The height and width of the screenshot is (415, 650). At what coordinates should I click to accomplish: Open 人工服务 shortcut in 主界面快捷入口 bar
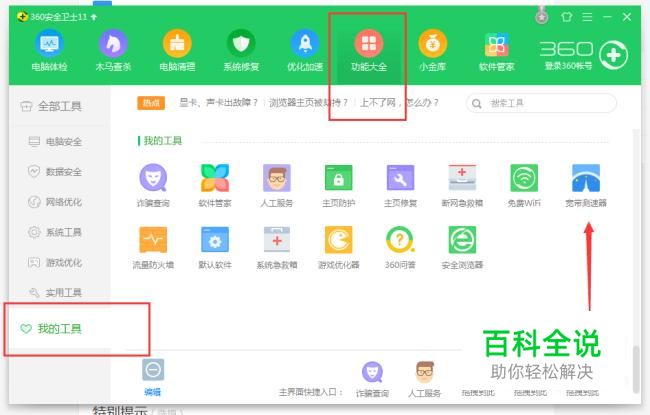click(424, 379)
